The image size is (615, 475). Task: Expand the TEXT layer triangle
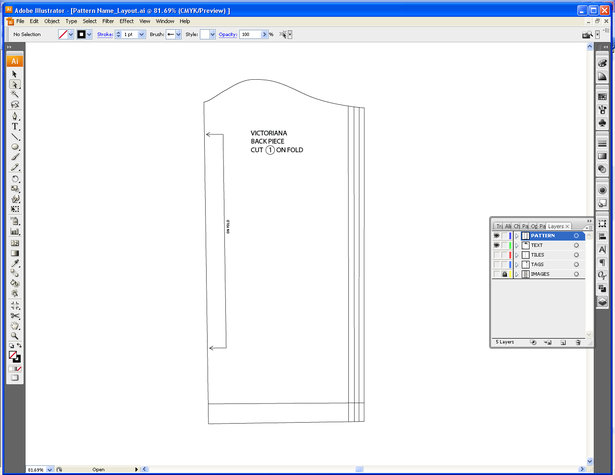517,246
